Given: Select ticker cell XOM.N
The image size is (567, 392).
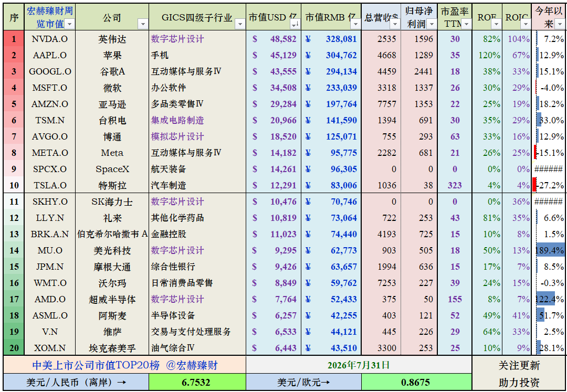Looking at the screenshot, I should coord(50,348).
